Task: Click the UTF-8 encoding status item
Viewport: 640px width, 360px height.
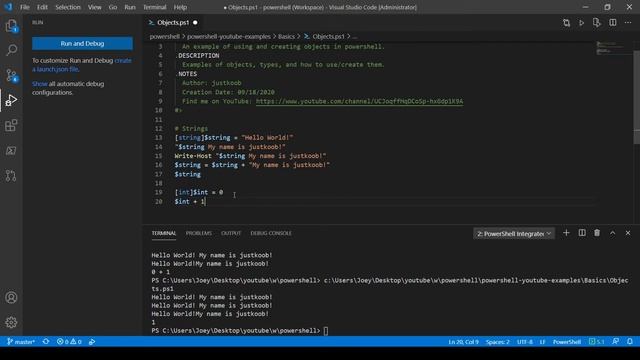Action: (x=525, y=342)
